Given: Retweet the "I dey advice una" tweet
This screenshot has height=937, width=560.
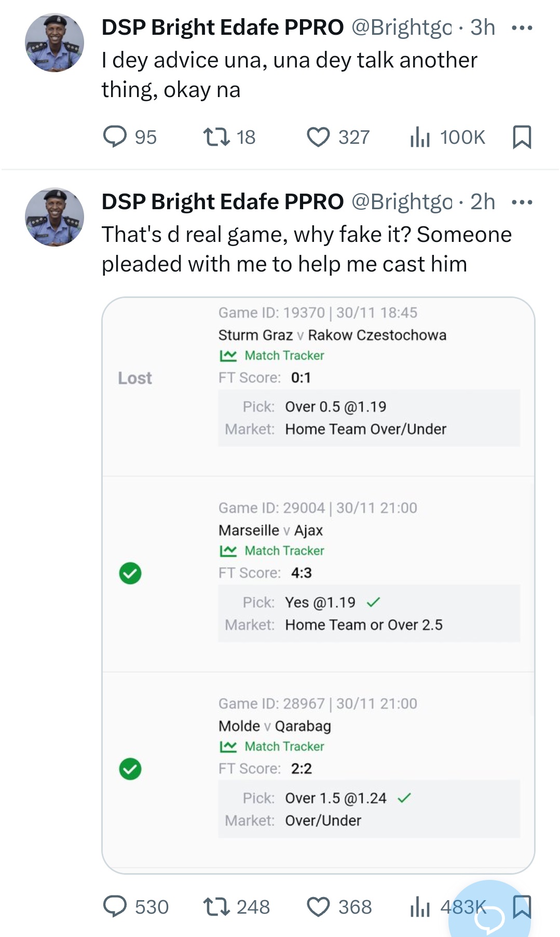Looking at the screenshot, I should 216,137.
